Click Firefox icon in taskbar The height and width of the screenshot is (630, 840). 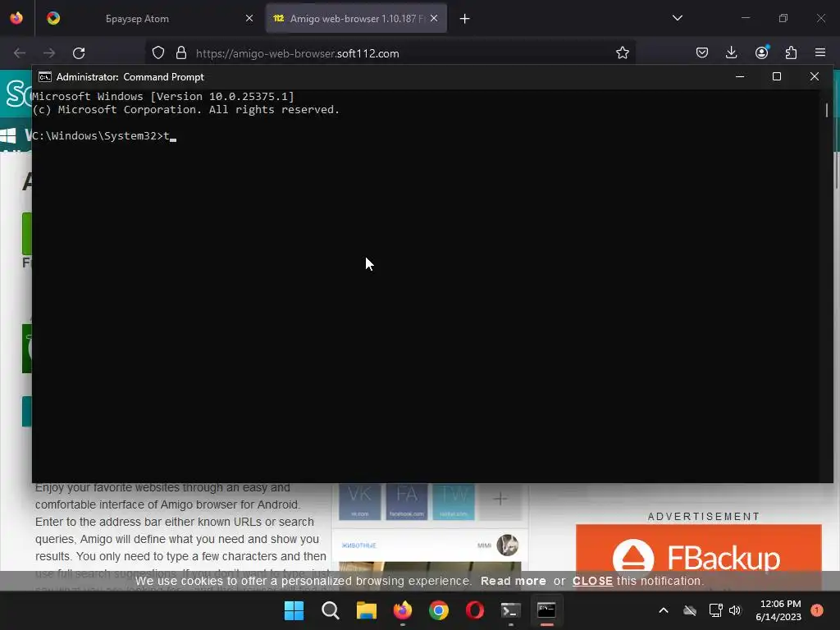402,610
